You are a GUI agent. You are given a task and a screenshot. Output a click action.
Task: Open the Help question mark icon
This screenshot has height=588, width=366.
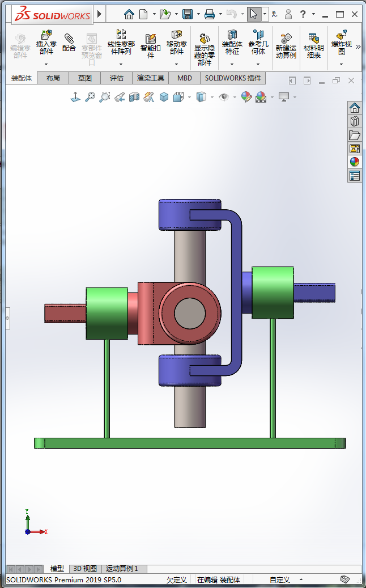point(303,15)
